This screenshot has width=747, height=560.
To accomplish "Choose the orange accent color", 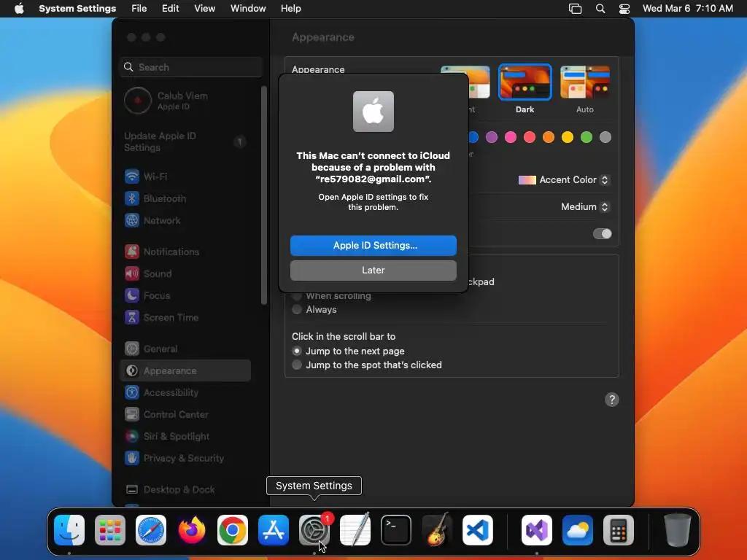I will [549, 137].
